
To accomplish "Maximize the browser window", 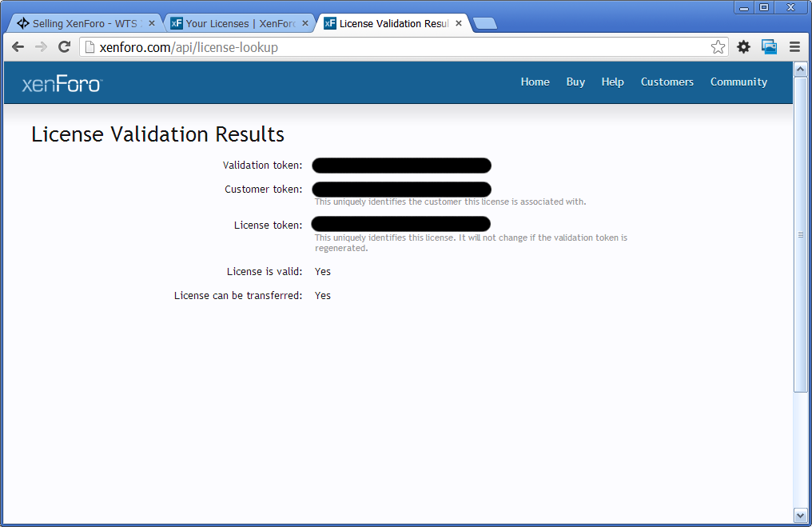I will (x=764, y=7).
